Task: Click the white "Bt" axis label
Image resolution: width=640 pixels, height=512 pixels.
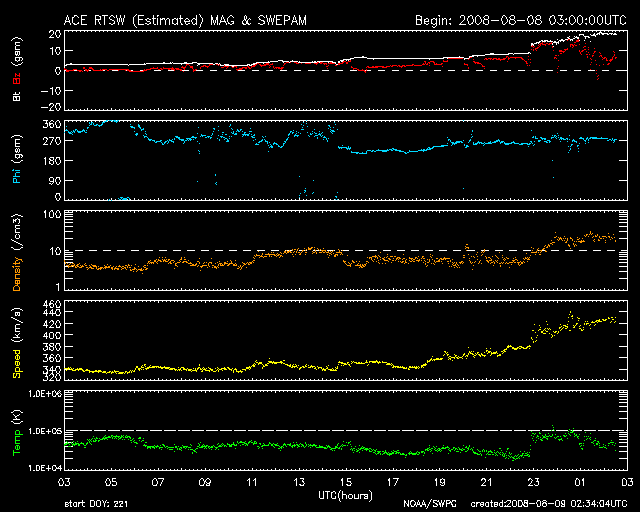Action: (17, 96)
